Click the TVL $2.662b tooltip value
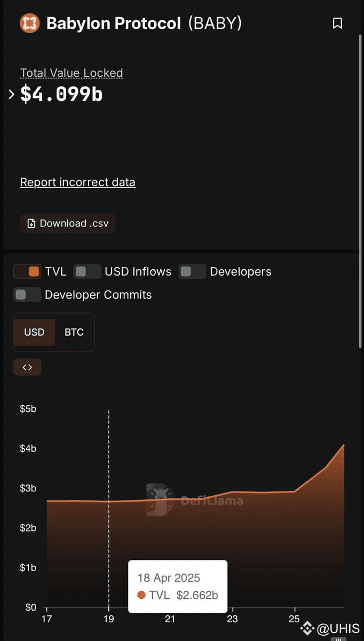The width and height of the screenshot is (364, 641). pos(178,596)
